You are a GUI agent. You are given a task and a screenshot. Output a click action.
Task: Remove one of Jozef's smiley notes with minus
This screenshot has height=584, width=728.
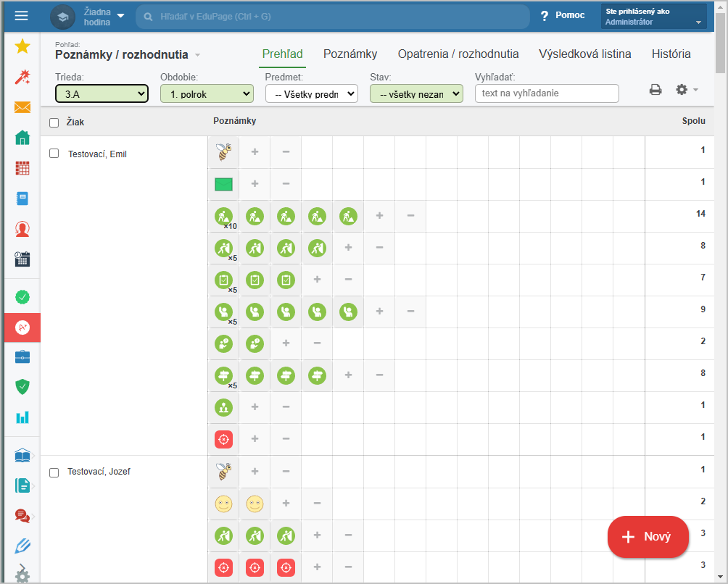(317, 504)
